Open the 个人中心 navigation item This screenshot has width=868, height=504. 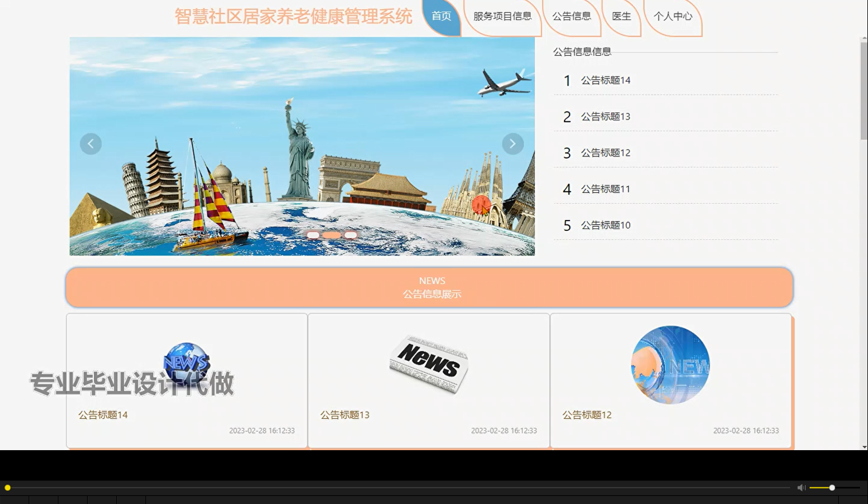(x=674, y=17)
